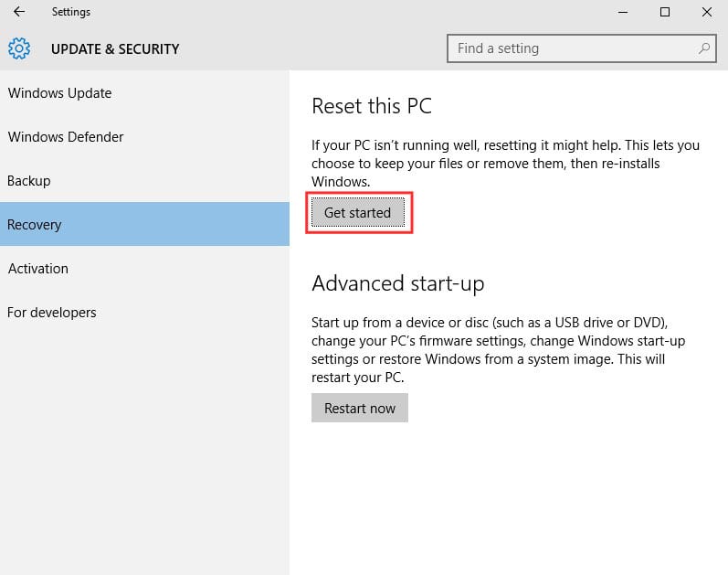The image size is (728, 575).
Task: Close the Settings window
Action: [x=706, y=13]
